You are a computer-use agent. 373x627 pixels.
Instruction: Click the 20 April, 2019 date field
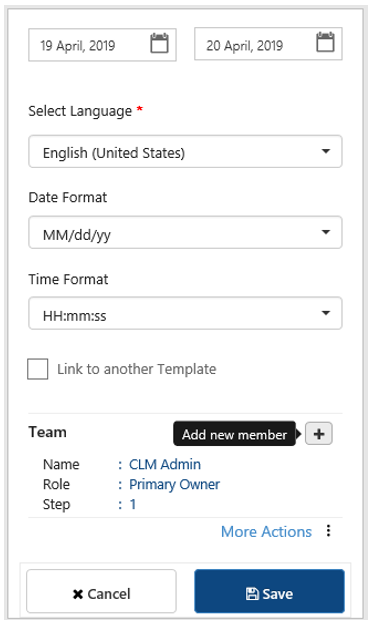click(268, 44)
